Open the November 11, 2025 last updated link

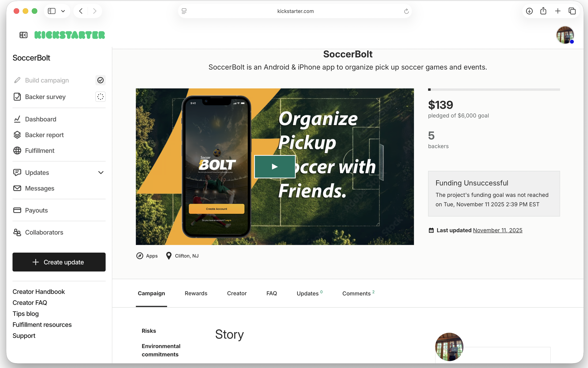498,230
